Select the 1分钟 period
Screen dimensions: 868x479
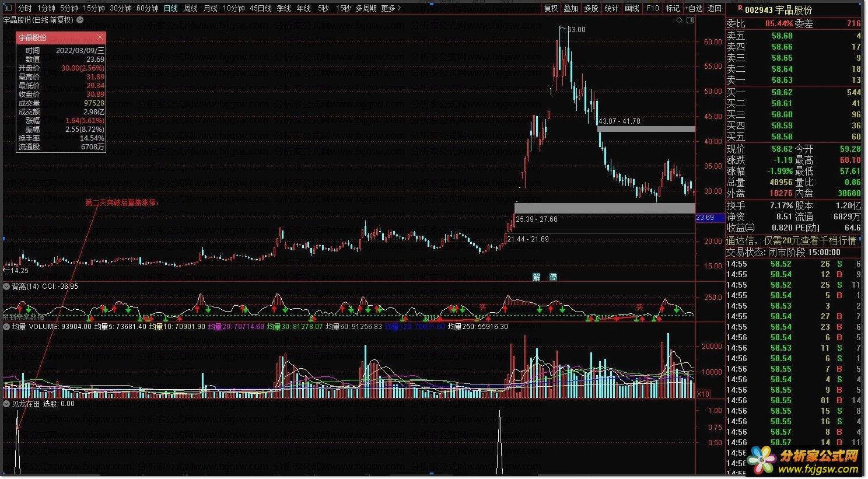tap(46, 8)
